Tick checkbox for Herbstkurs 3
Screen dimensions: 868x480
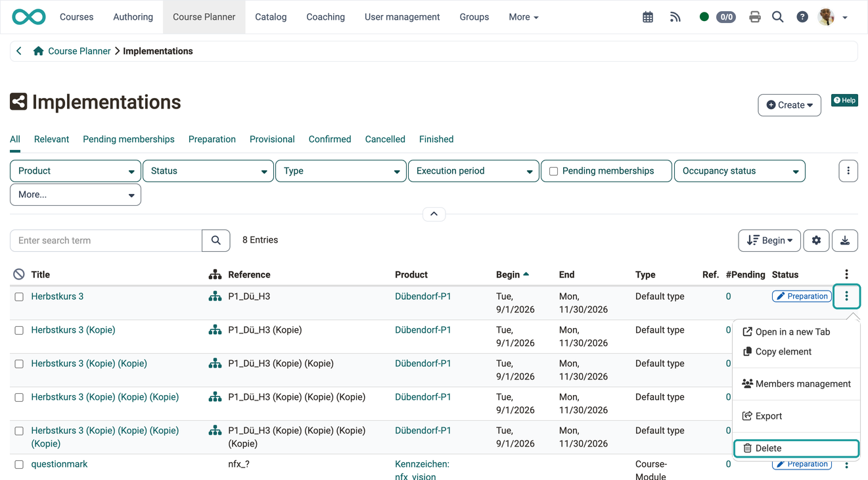19,297
